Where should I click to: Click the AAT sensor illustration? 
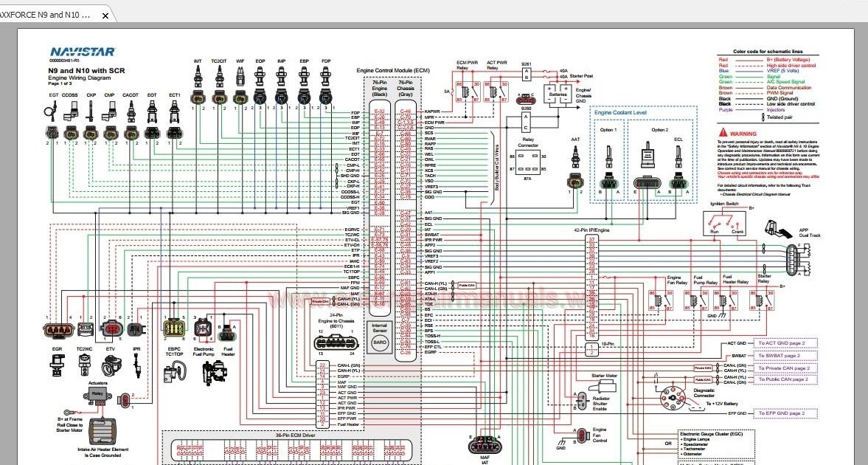pos(576,157)
